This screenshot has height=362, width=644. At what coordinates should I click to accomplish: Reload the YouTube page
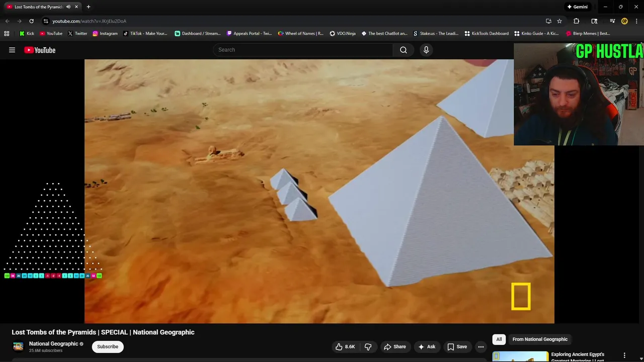pyautogui.click(x=31, y=21)
